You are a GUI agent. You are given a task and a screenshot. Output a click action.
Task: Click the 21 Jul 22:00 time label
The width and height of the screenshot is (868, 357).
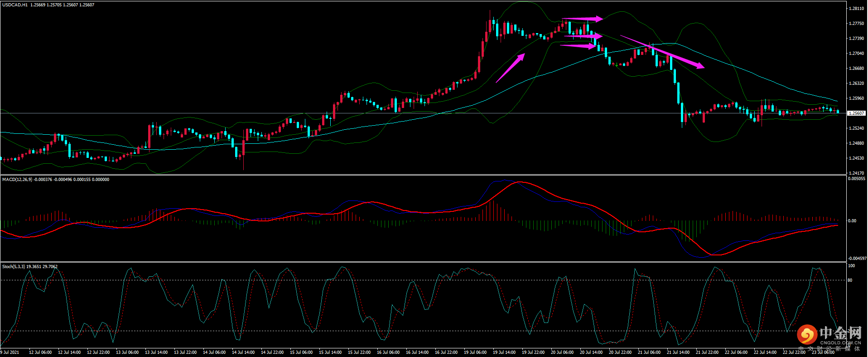707,352
